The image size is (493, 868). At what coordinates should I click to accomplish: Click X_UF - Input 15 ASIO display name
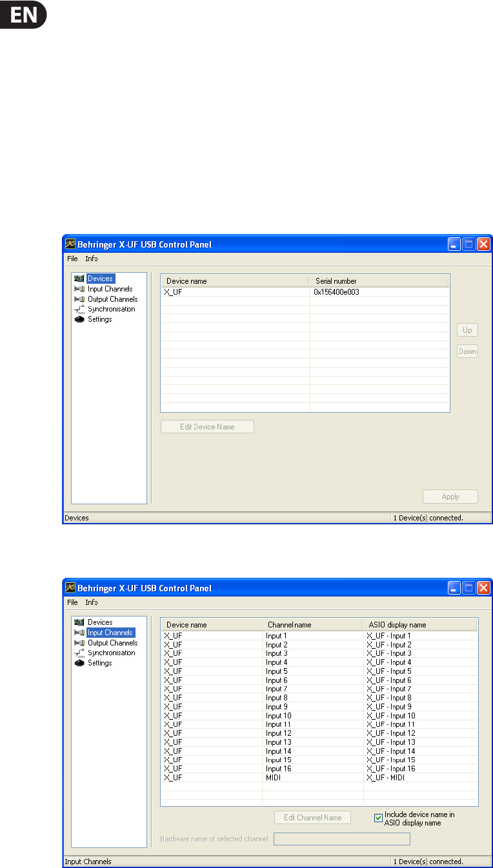tap(391, 760)
